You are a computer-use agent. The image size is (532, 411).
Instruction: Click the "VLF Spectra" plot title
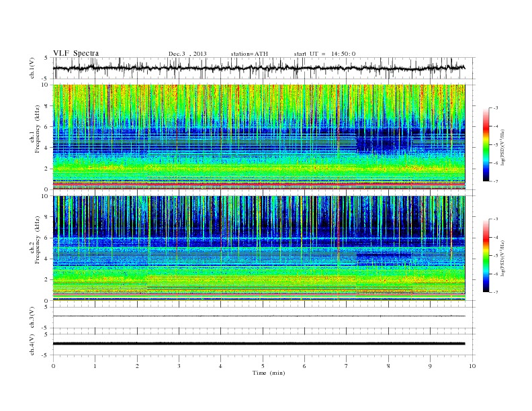tap(76, 53)
